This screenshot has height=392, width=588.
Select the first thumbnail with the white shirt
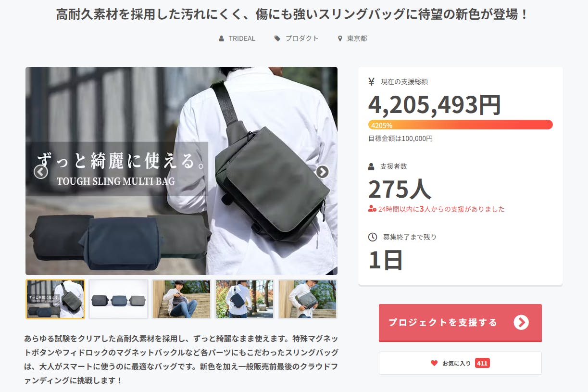coord(55,299)
